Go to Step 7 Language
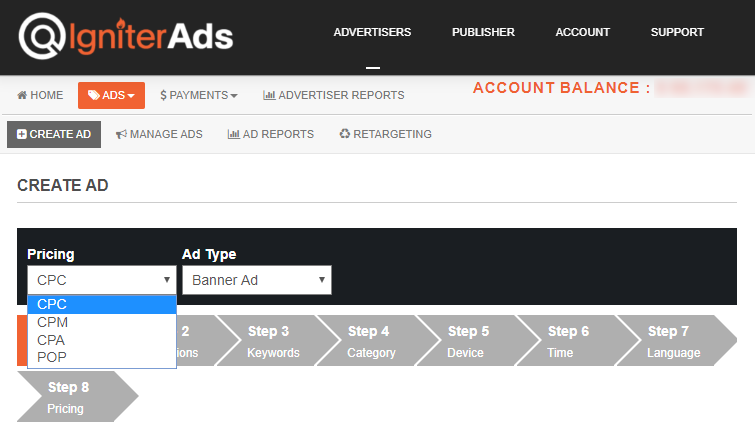This screenshot has height=435, width=755. 677,341
